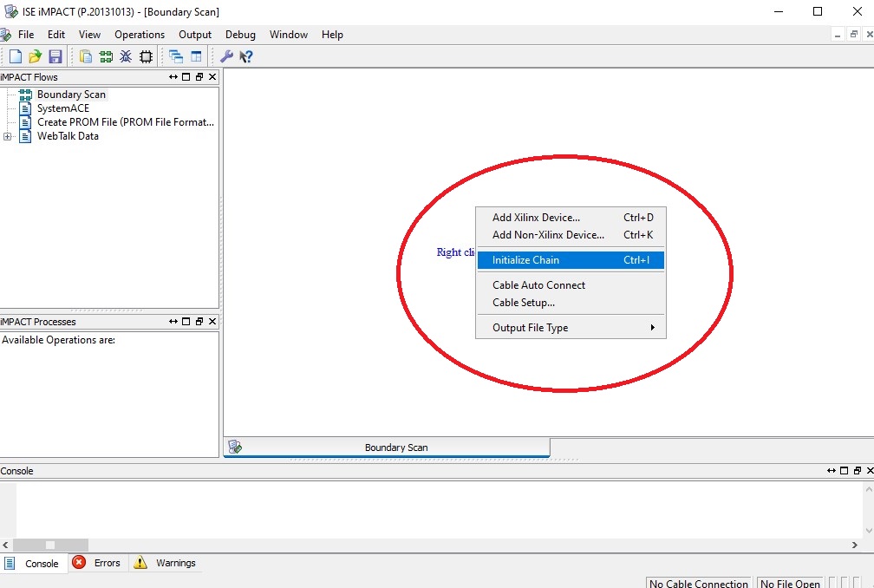Select Cable Auto Connect in the context menu

(x=571, y=284)
